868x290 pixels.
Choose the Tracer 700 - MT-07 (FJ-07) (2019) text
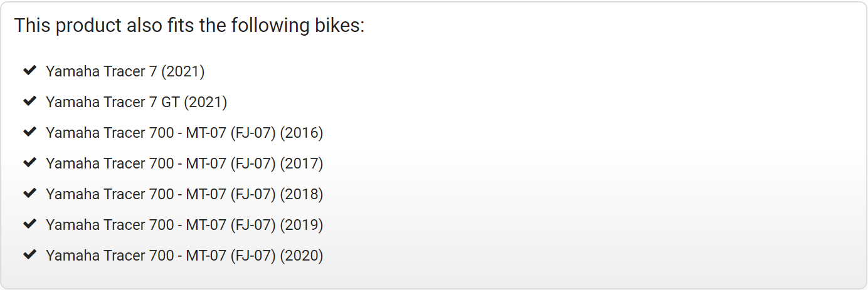click(x=184, y=225)
